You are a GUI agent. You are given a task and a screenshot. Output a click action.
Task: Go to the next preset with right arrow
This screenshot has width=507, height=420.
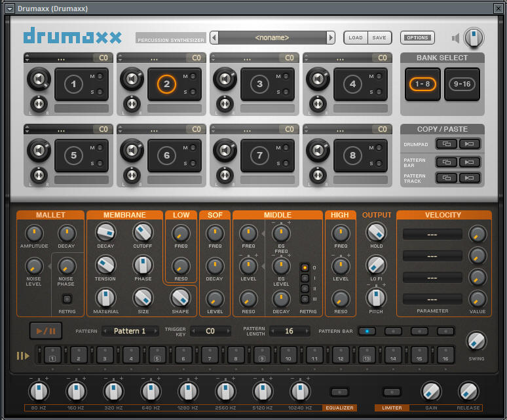click(x=331, y=38)
